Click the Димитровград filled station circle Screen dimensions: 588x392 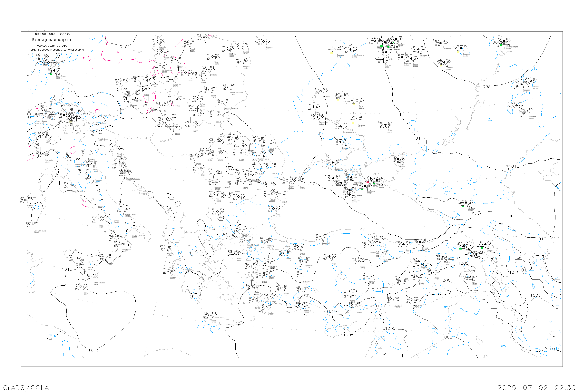pyautogui.click(x=504, y=41)
